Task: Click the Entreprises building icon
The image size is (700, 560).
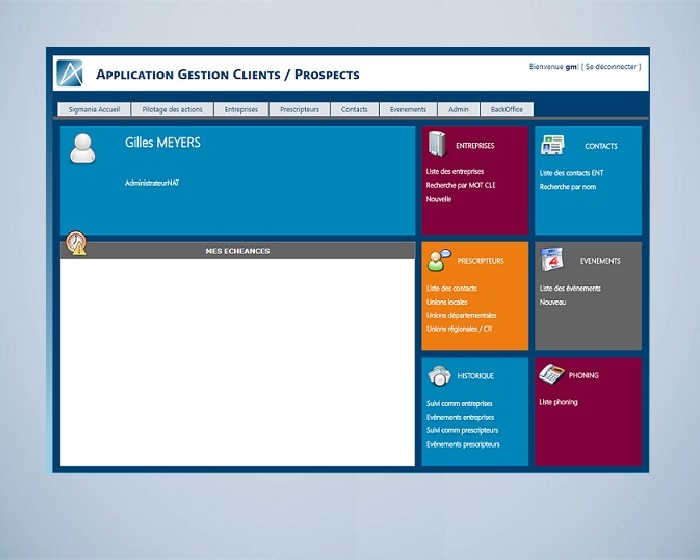Action: [x=436, y=145]
